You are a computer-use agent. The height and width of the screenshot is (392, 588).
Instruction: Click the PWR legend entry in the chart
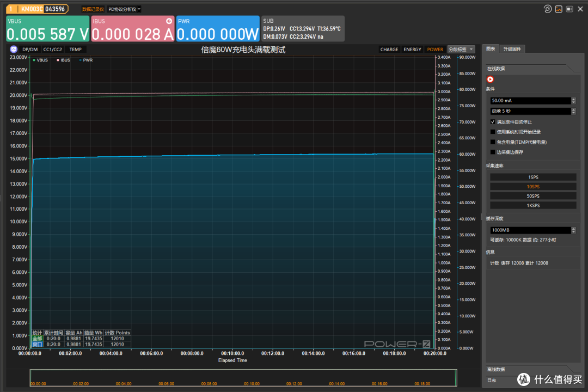coord(86,60)
